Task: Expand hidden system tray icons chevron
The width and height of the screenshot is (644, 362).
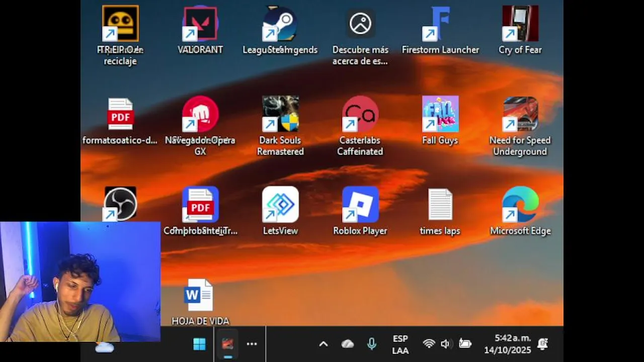Action: [x=324, y=344]
